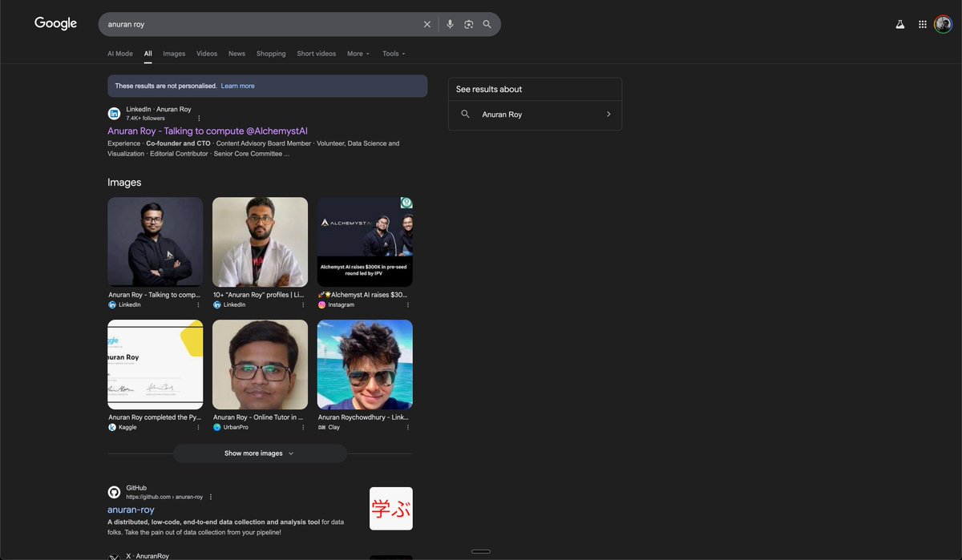Open the anuran-roy GitHub link
The height and width of the screenshot is (560, 962).
(x=131, y=510)
